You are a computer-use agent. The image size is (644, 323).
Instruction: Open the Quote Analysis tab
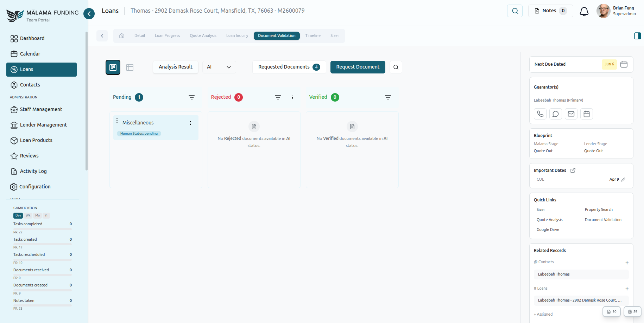click(203, 35)
